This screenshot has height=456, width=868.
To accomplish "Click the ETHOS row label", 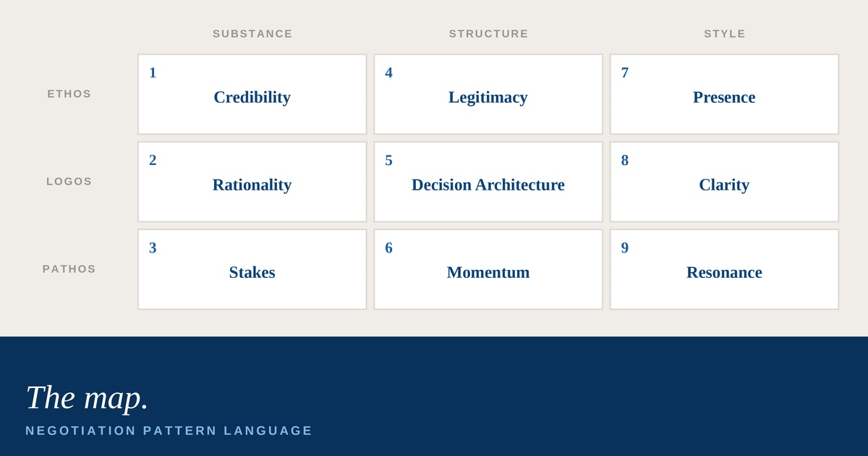I will (69, 94).
